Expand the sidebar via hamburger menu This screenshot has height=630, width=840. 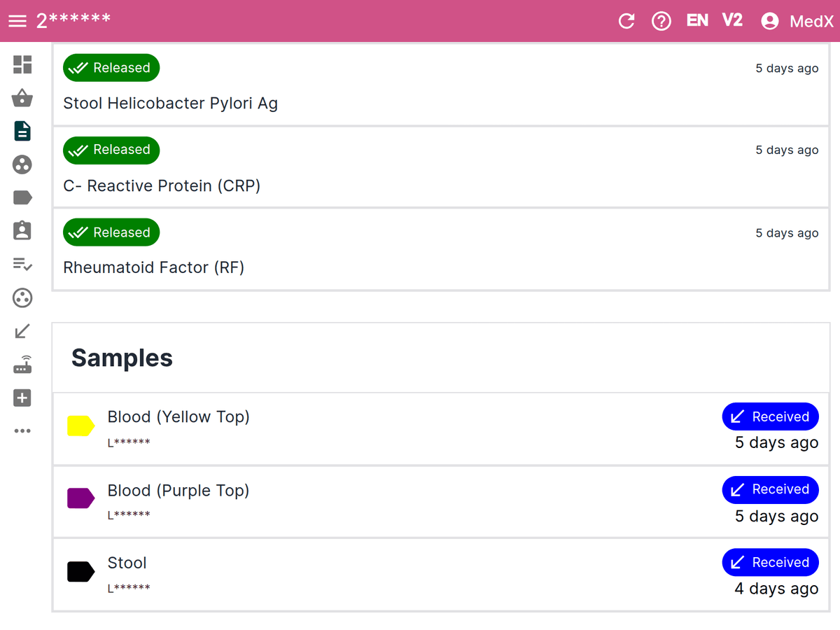[x=17, y=21]
